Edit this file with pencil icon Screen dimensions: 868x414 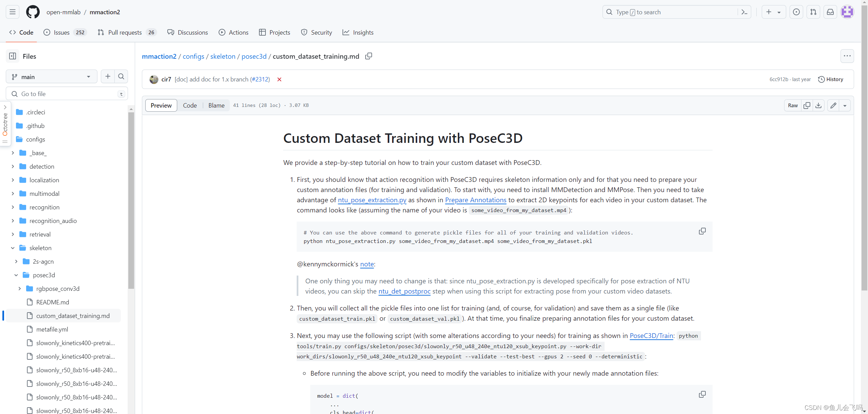[833, 106]
